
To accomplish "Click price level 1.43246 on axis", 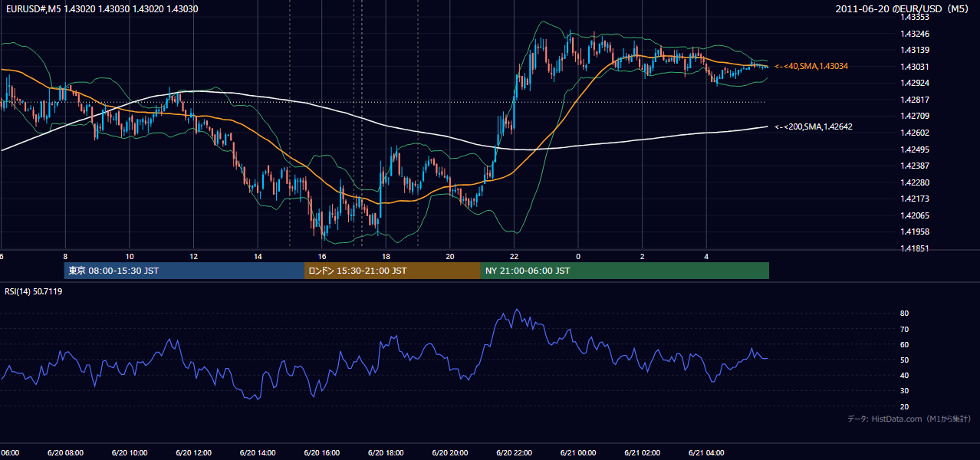I will pyautogui.click(x=916, y=34).
